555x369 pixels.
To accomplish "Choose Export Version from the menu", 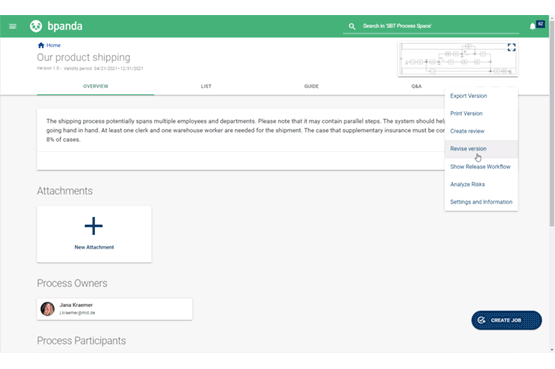I will click(481, 96).
